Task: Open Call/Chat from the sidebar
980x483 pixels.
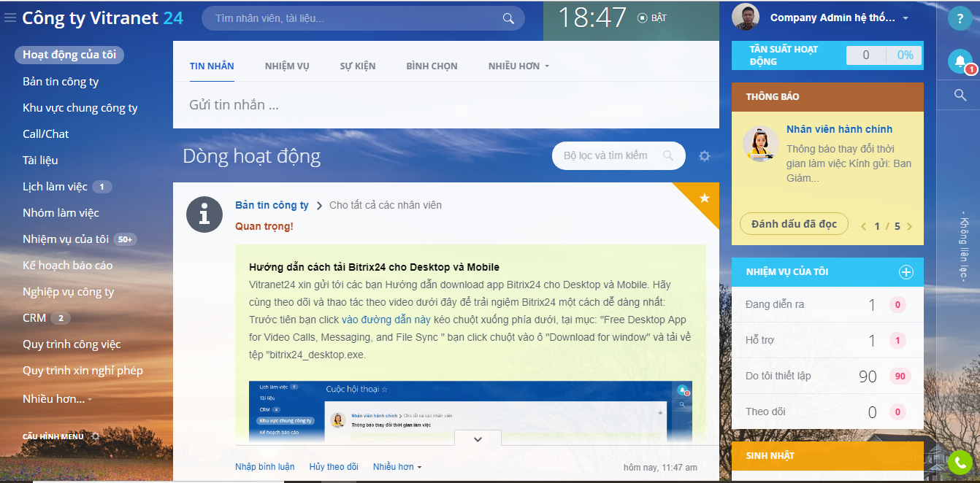Action: [46, 134]
